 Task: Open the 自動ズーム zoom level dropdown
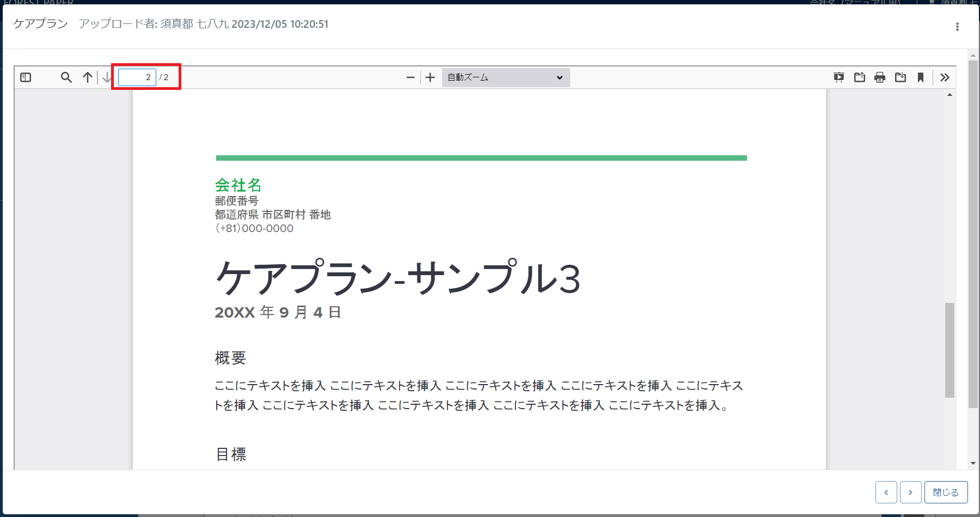tap(505, 77)
